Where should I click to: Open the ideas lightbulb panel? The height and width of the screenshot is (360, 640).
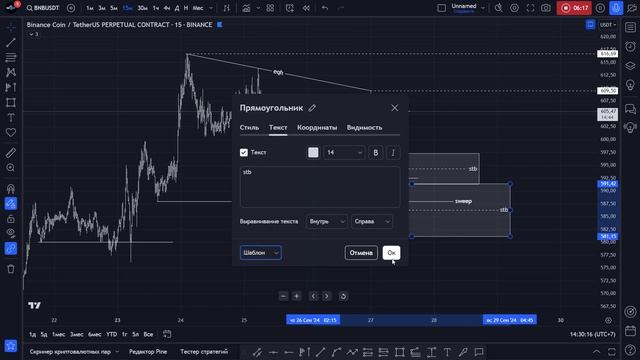coord(630,85)
